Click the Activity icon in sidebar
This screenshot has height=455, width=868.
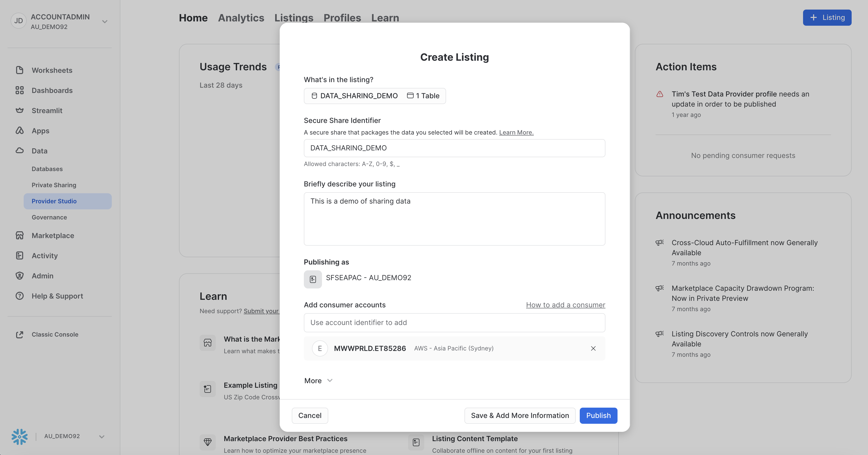(20, 256)
